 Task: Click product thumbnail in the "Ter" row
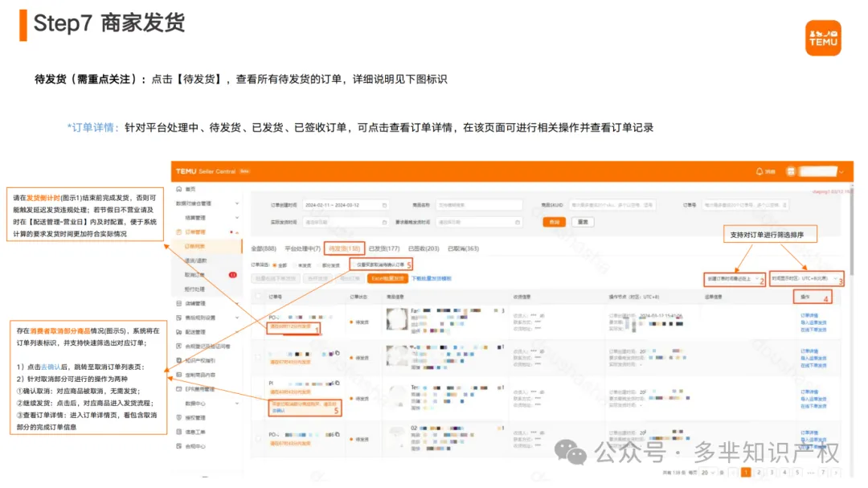coord(397,396)
